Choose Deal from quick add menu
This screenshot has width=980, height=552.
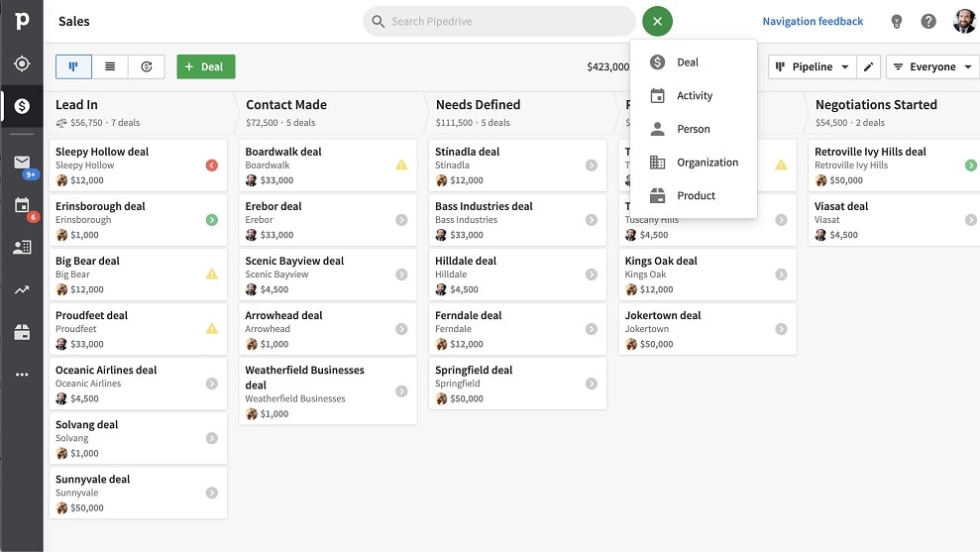pos(694,61)
